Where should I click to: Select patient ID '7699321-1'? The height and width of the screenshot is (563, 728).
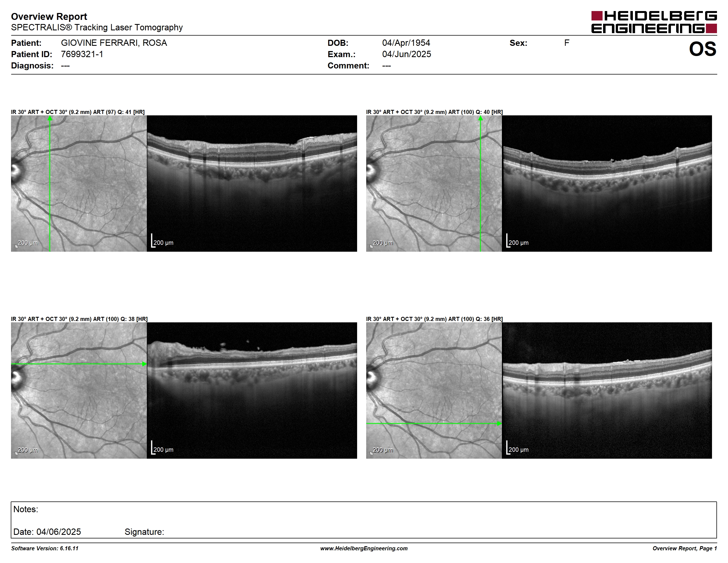(x=82, y=54)
